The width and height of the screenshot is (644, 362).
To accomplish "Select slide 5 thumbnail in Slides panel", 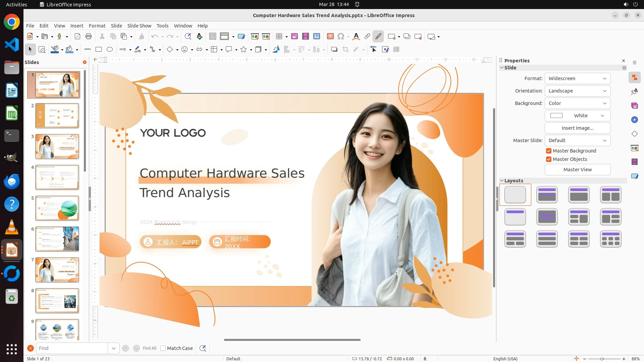I will pyautogui.click(x=57, y=208).
